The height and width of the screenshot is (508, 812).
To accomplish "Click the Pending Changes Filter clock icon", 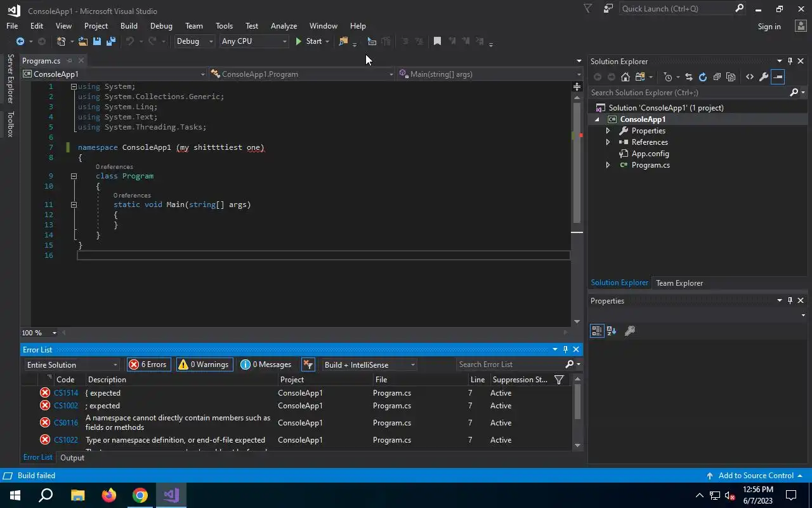I will [x=668, y=77].
